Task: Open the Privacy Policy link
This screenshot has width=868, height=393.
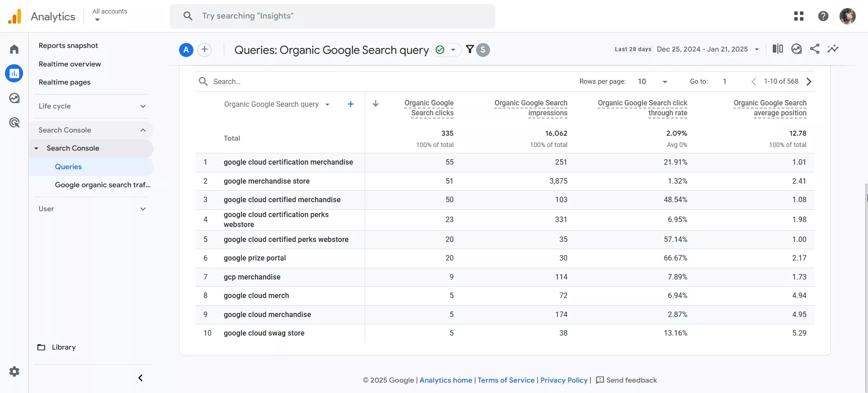Action: click(x=564, y=380)
